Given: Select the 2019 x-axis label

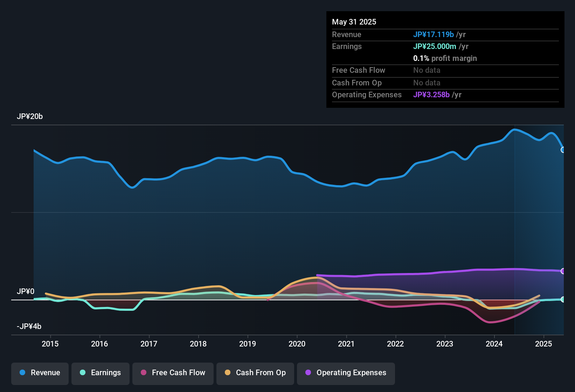Looking at the screenshot, I should pyautogui.click(x=248, y=344).
